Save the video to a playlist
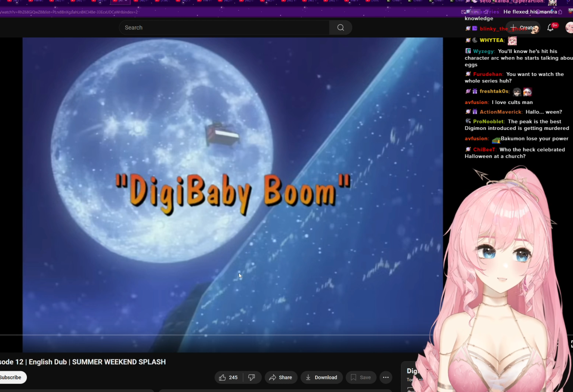Screen dimensions: 573x392 (x=361, y=377)
